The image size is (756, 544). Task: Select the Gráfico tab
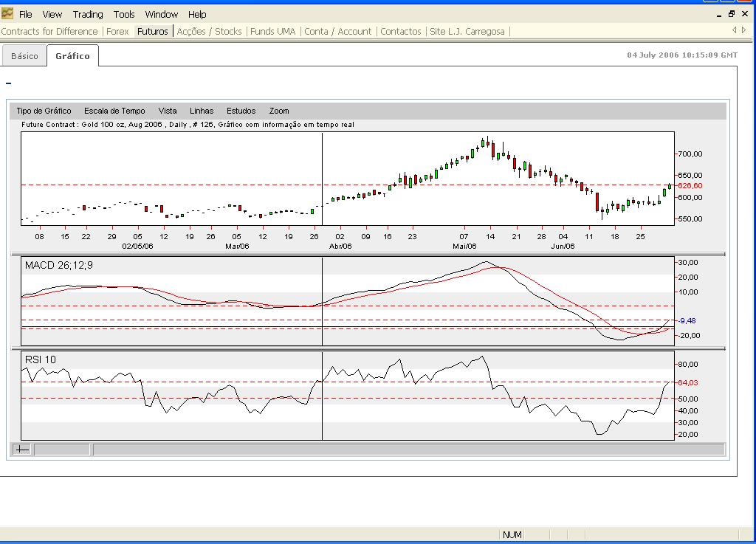[x=72, y=56]
